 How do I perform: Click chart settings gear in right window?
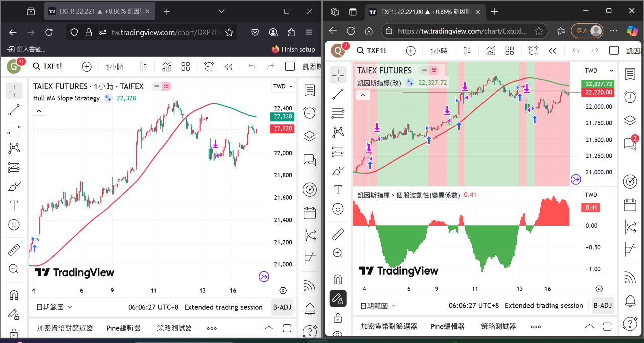point(599,289)
